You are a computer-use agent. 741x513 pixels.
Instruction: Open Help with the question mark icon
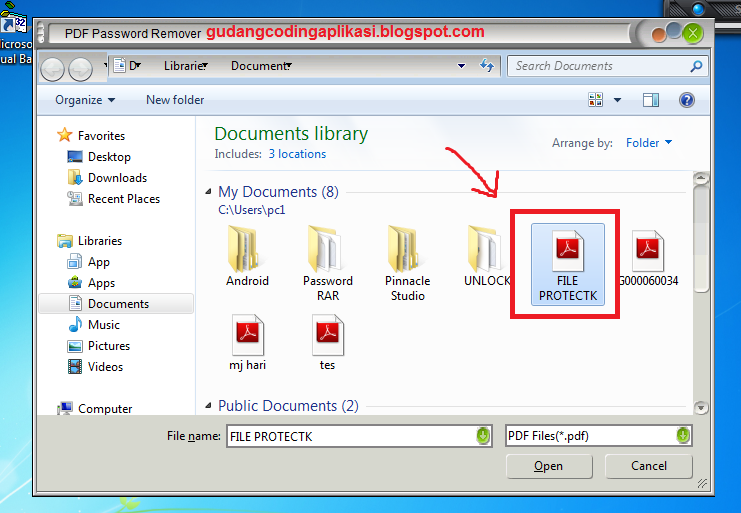click(687, 100)
